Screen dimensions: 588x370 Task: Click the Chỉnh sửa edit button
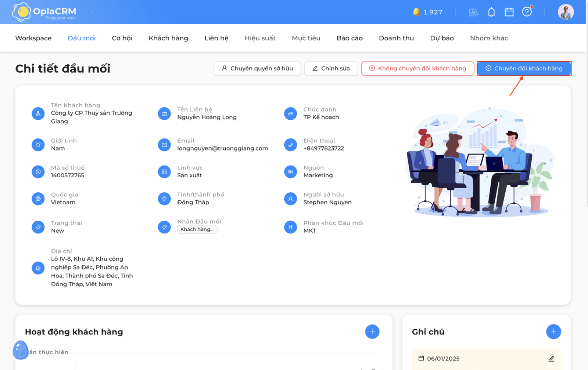click(x=331, y=69)
